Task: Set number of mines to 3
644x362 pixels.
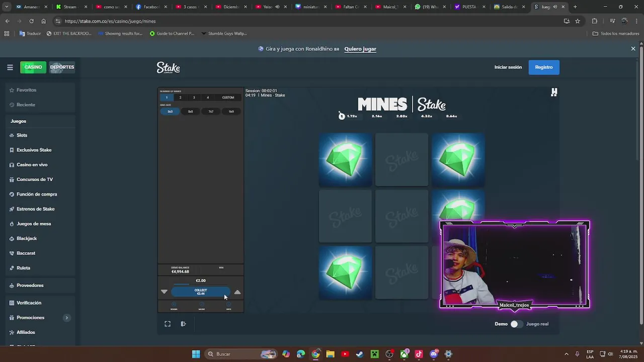Action: coord(194,98)
